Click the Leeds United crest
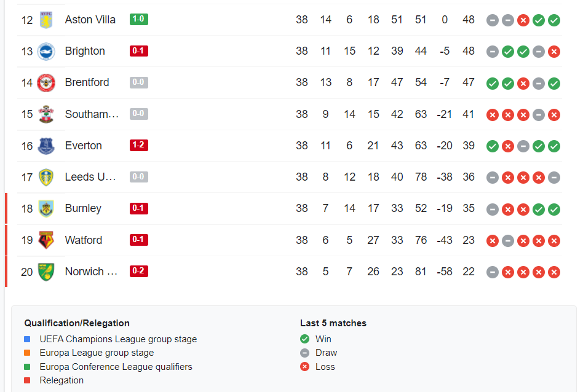Image resolution: width=583 pixels, height=392 pixels. [x=46, y=177]
